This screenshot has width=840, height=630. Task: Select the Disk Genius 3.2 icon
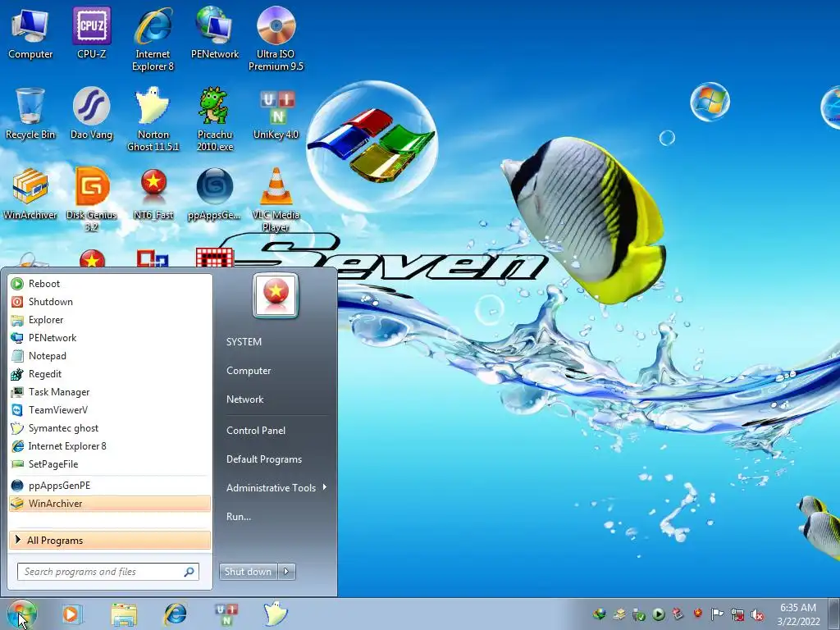(92, 199)
